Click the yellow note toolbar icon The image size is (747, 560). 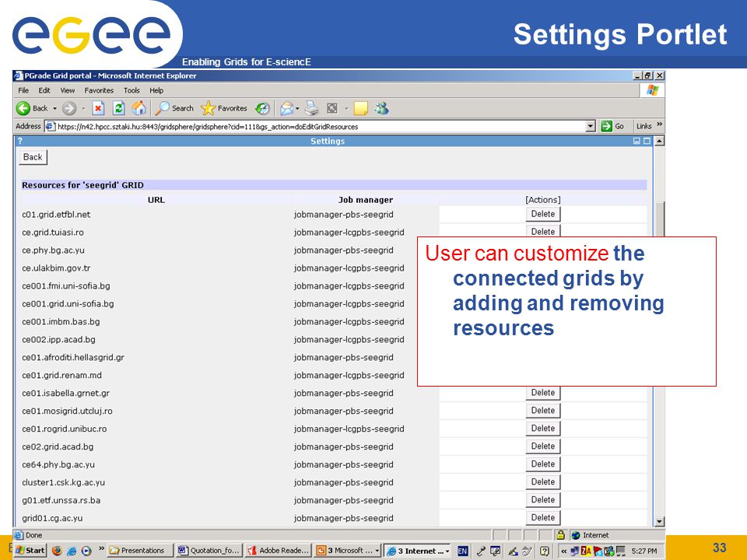coord(360,109)
